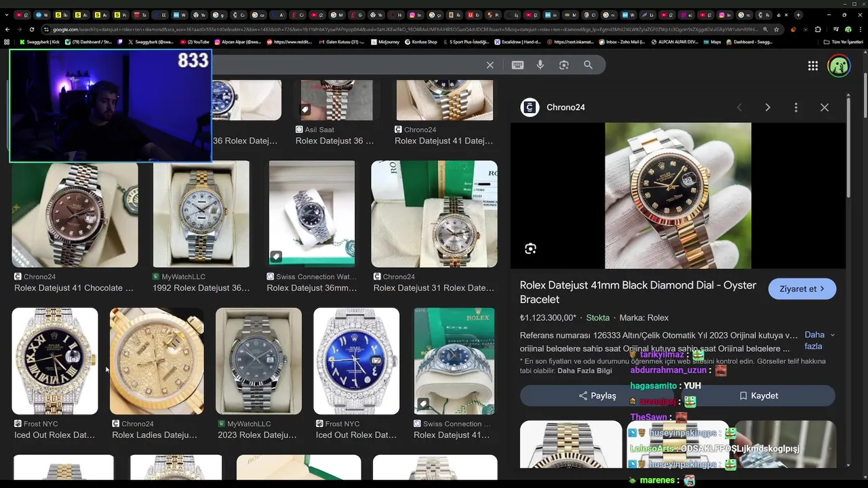Open Chrome profile avatar in toolbar
The image size is (868, 488).
point(848,29)
